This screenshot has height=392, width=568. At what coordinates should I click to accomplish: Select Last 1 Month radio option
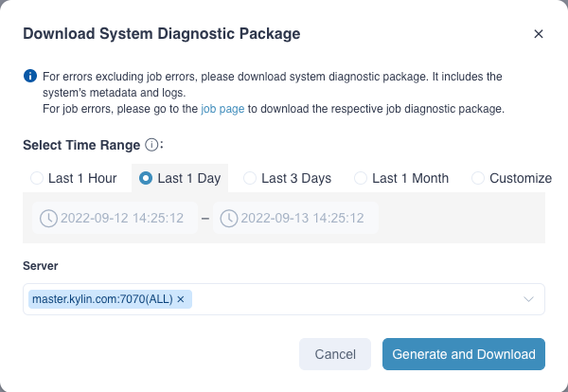361,178
